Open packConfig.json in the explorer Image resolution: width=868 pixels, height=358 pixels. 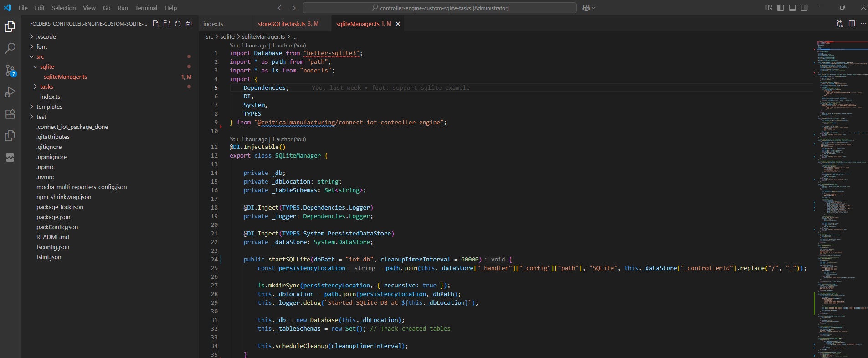(x=57, y=227)
